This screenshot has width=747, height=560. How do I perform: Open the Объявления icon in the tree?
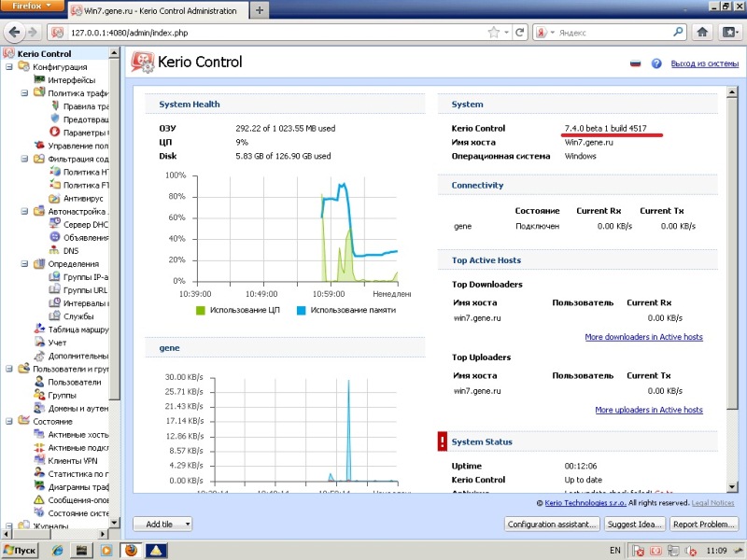pos(55,237)
